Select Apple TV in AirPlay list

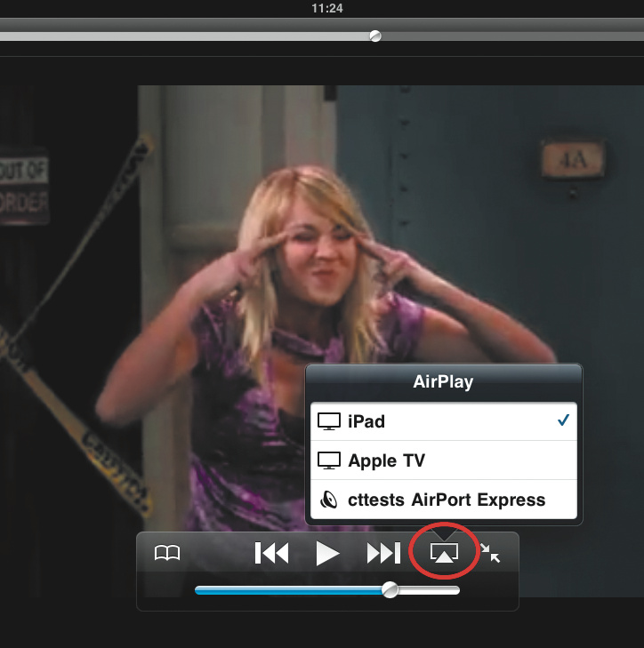[443, 460]
